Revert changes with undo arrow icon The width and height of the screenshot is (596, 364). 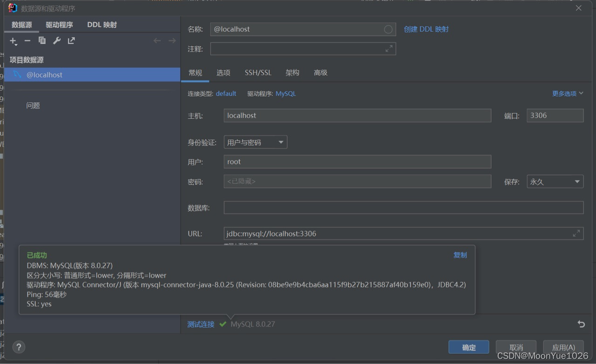[581, 324]
